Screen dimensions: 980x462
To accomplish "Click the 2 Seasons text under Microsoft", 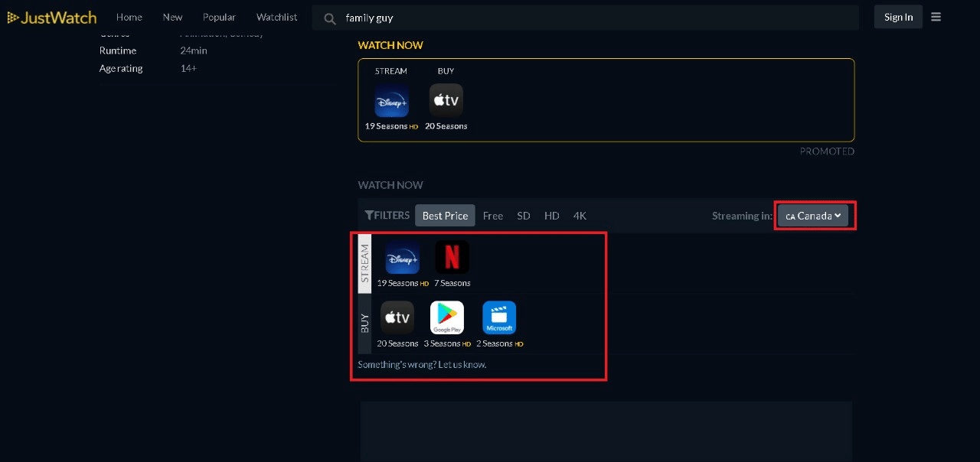I will coord(495,343).
